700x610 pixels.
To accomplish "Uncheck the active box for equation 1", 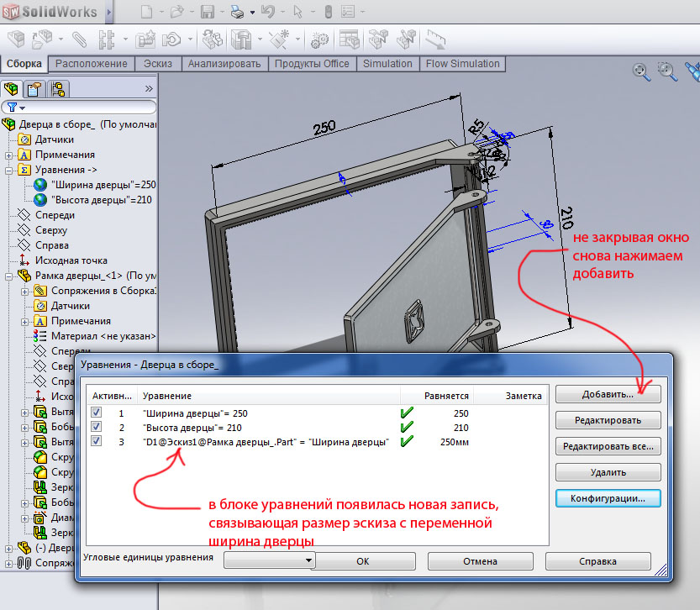I will click(96, 413).
